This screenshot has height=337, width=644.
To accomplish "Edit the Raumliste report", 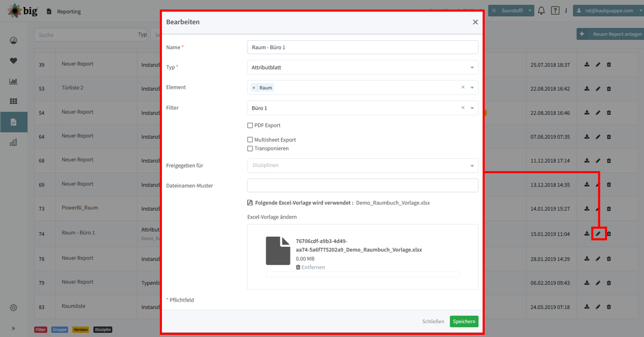I will pyautogui.click(x=598, y=307).
